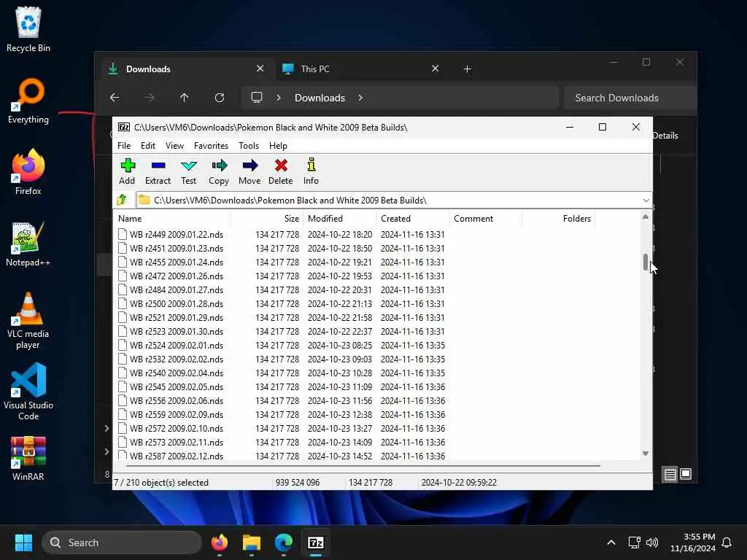Show hidden system tray icons chevron
This screenshot has height=560, width=747.
click(611, 542)
